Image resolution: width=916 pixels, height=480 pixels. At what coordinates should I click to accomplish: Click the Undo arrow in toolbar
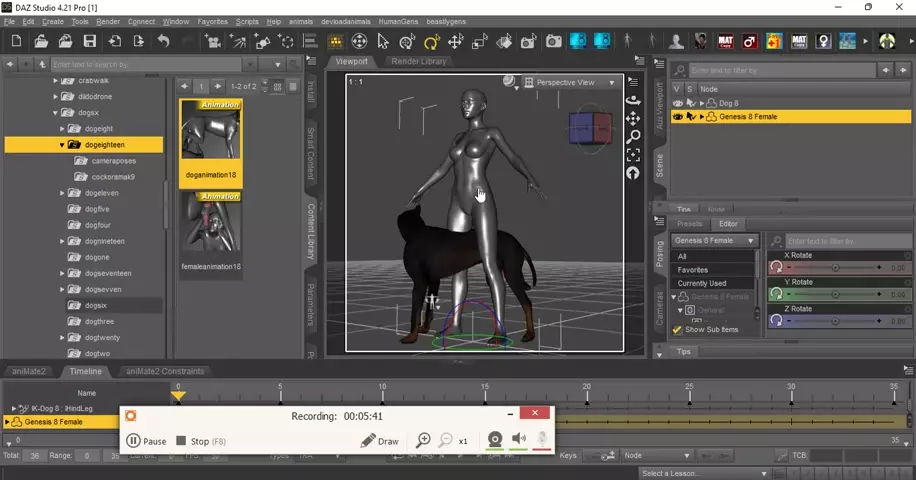pos(163,42)
